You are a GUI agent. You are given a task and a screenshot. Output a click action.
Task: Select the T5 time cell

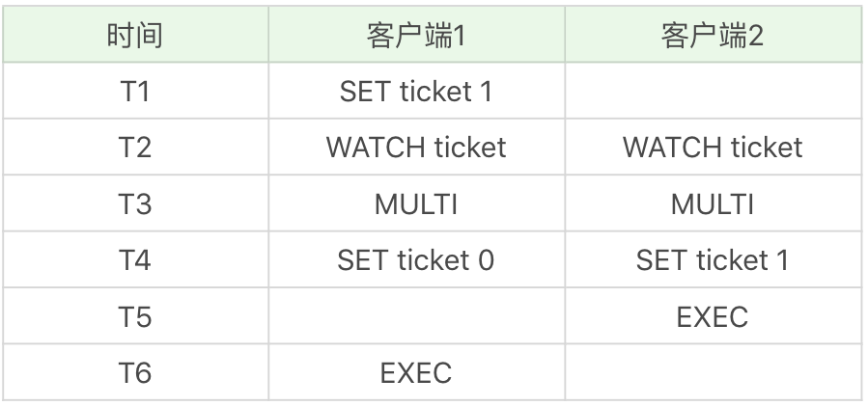(135, 316)
